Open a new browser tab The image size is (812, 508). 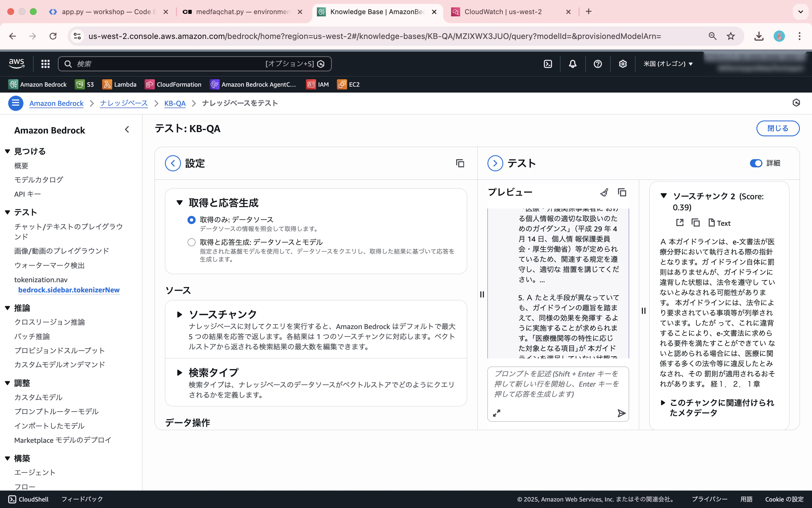(x=588, y=12)
